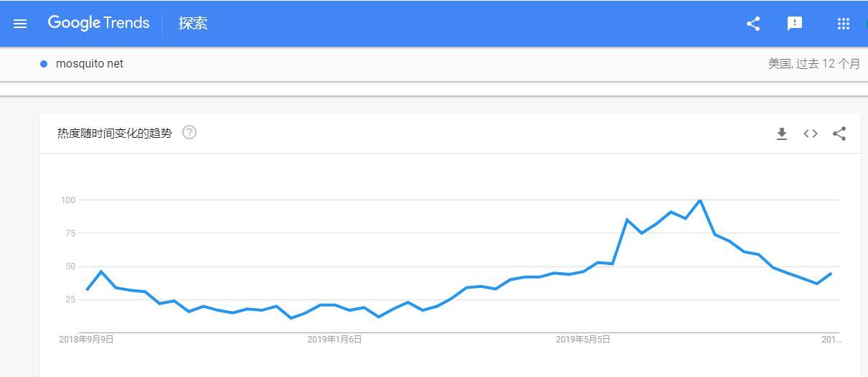Click the 2019年5月5日 axis date label
This screenshot has height=377, width=868.
coord(582,339)
